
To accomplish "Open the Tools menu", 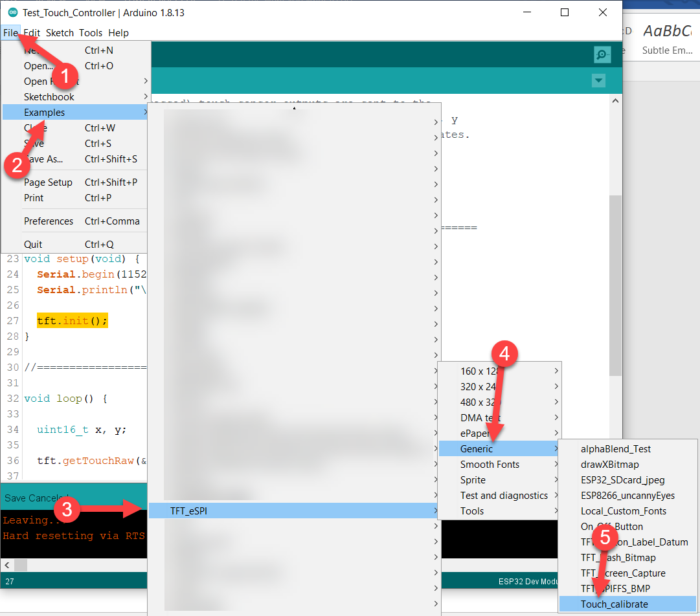I will coord(91,32).
